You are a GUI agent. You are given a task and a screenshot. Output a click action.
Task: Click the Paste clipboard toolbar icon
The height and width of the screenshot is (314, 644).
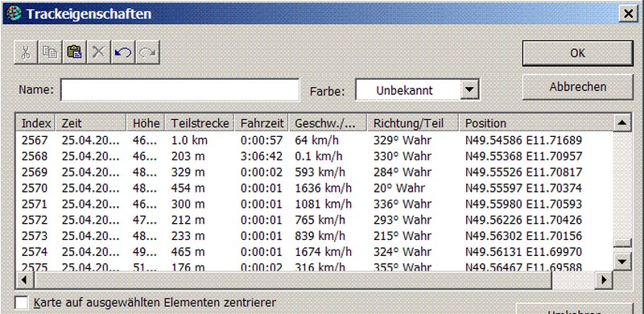click(x=74, y=52)
